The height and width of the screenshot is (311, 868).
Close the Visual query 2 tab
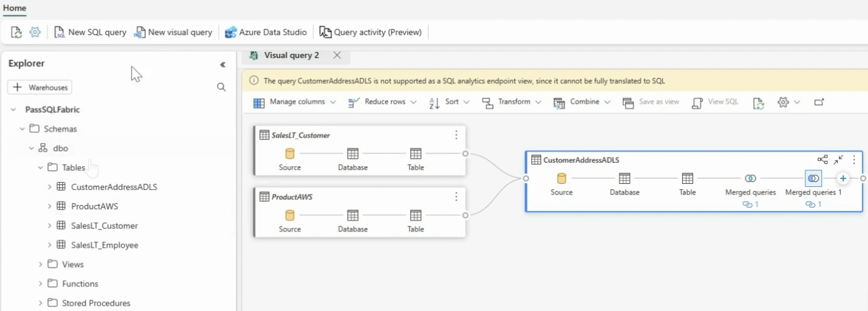[337, 55]
